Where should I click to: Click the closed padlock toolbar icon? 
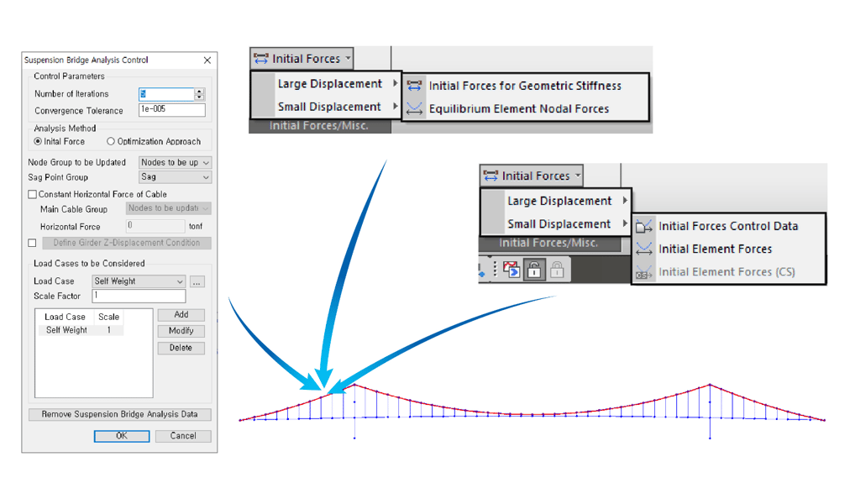pyautogui.click(x=556, y=270)
